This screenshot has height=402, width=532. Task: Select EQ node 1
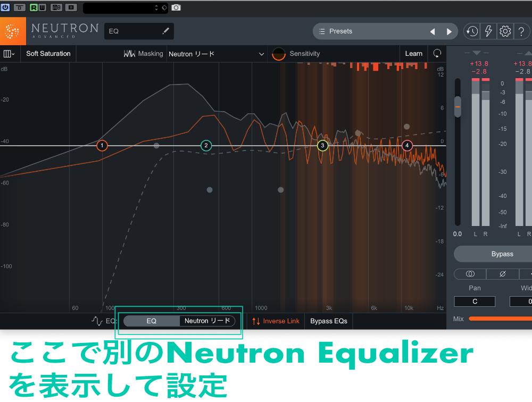pos(102,146)
